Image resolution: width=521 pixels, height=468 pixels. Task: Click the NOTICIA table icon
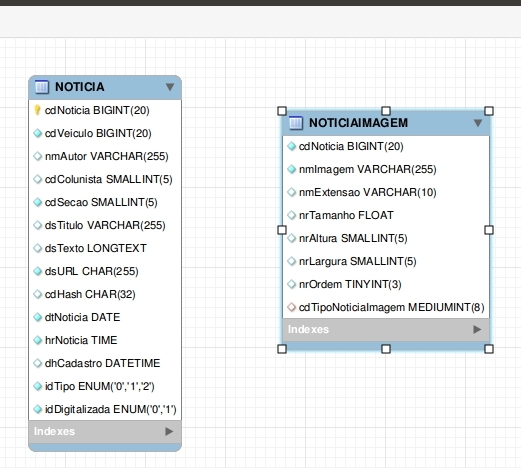(42, 87)
